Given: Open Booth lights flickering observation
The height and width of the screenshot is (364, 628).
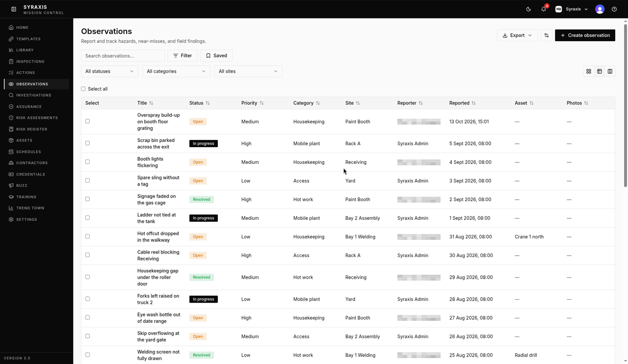Looking at the screenshot, I should click(150, 162).
